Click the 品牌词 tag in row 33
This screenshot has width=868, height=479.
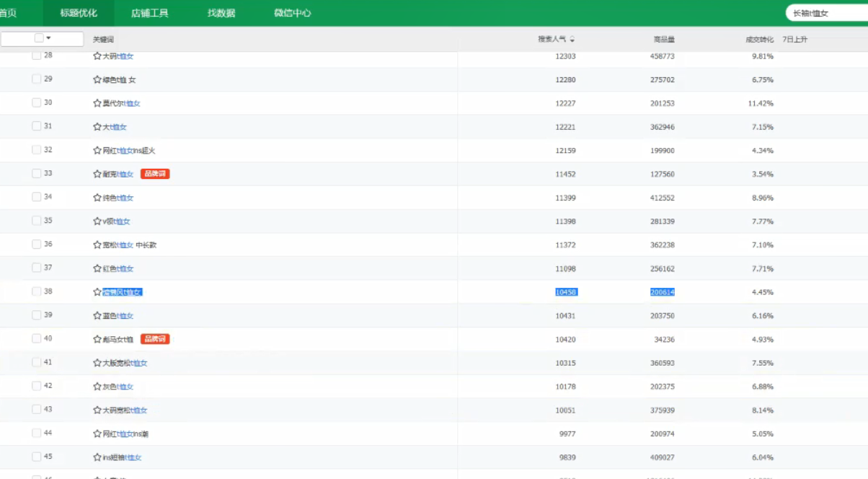click(155, 174)
